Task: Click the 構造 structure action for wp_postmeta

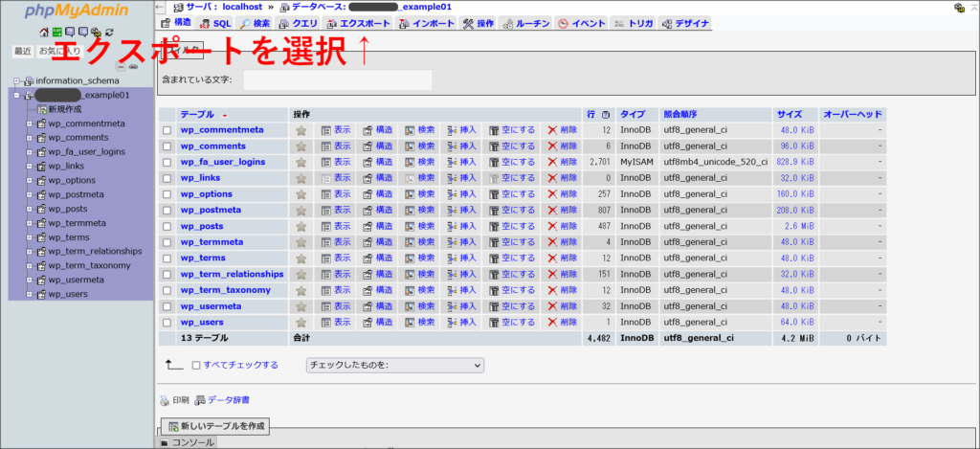Action: point(378,210)
